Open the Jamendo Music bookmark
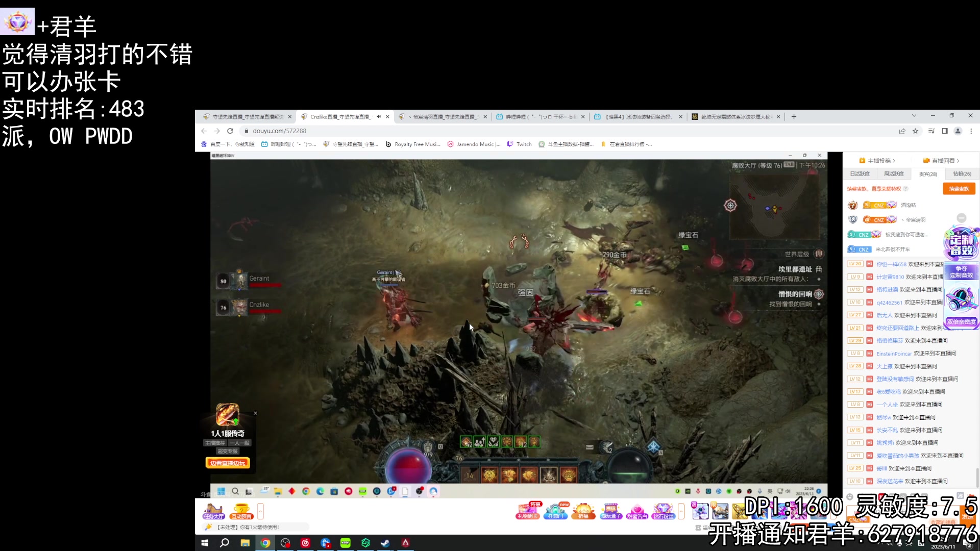This screenshot has height=551, width=980. coord(474,144)
